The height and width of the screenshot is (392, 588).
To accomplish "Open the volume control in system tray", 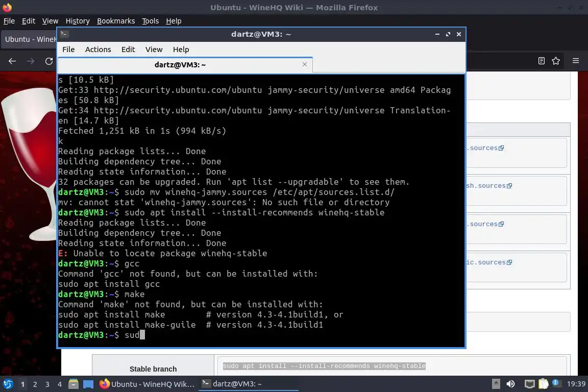I will (x=510, y=384).
